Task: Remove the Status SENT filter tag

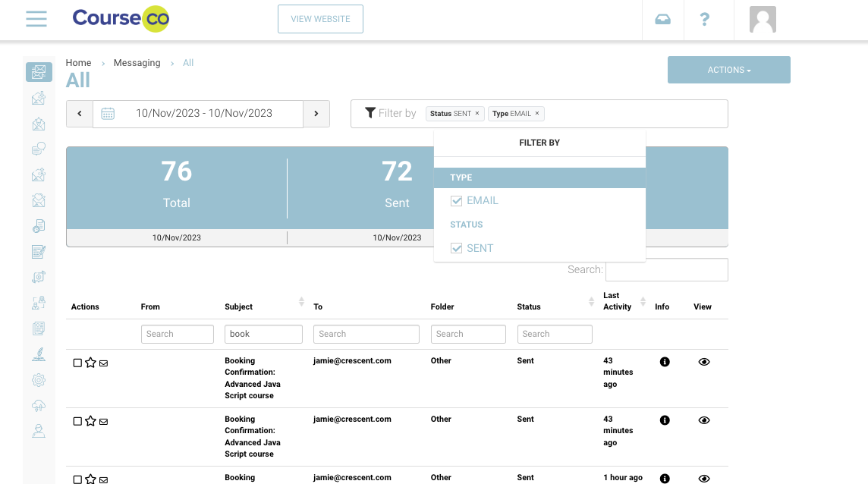Action: tap(477, 114)
